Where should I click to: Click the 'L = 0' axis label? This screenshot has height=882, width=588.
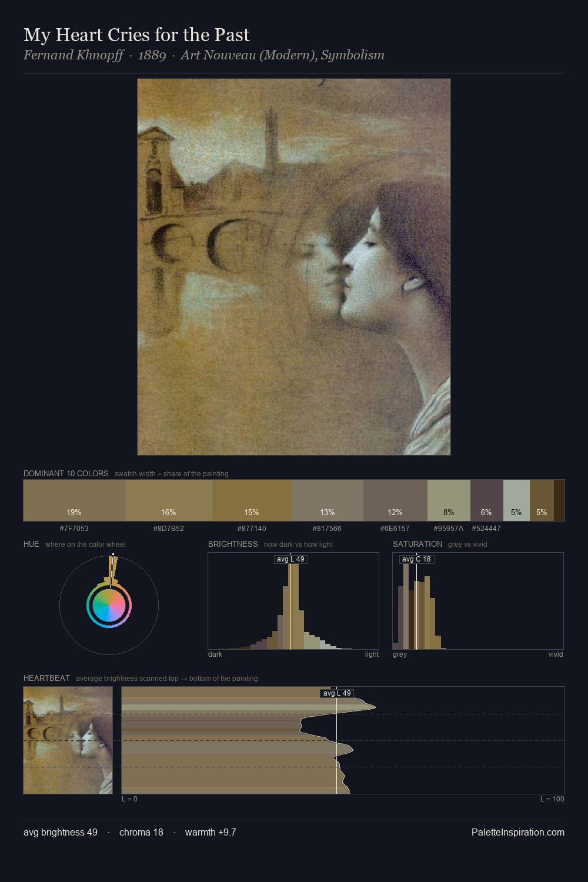[129, 799]
